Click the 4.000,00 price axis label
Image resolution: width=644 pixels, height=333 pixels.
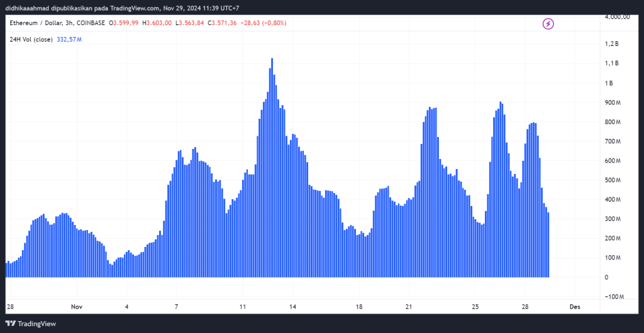click(618, 17)
